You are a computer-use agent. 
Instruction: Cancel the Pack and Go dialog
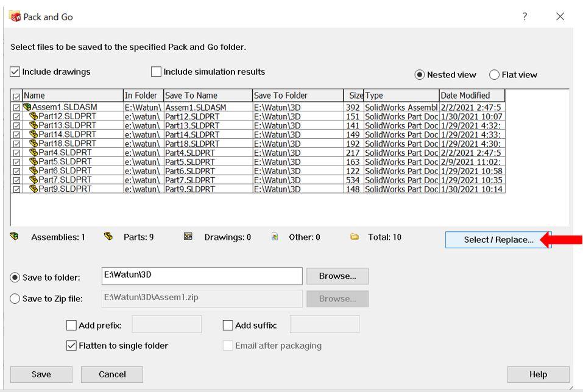point(111,374)
